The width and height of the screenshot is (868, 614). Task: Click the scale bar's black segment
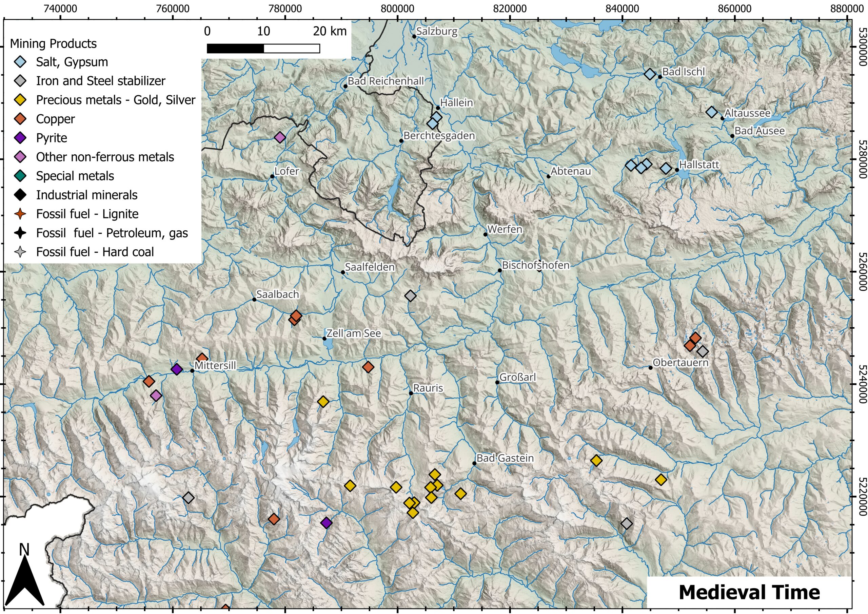tap(235, 49)
